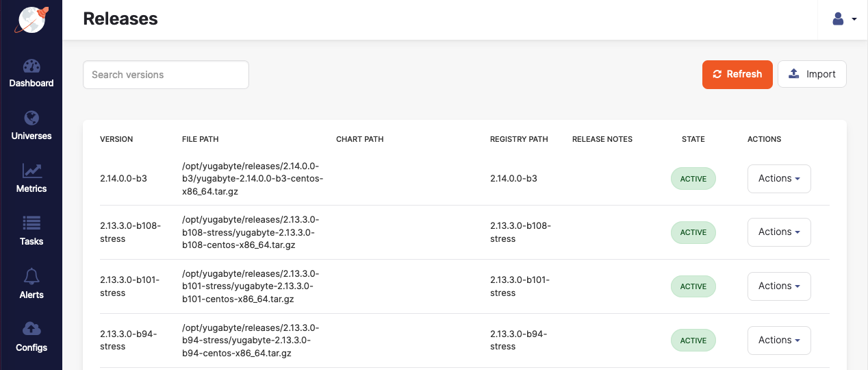Click the Metrics sidebar label
868x370 pixels.
click(x=31, y=188)
